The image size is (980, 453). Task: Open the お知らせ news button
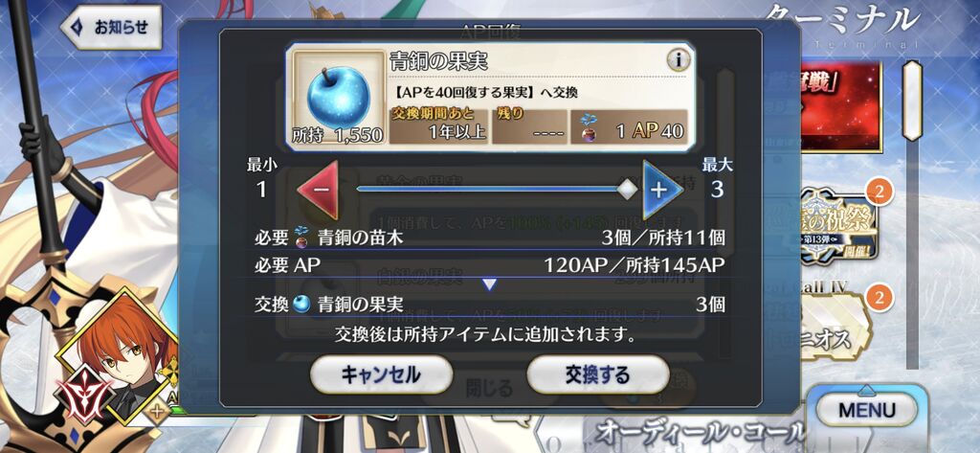[x=111, y=27]
